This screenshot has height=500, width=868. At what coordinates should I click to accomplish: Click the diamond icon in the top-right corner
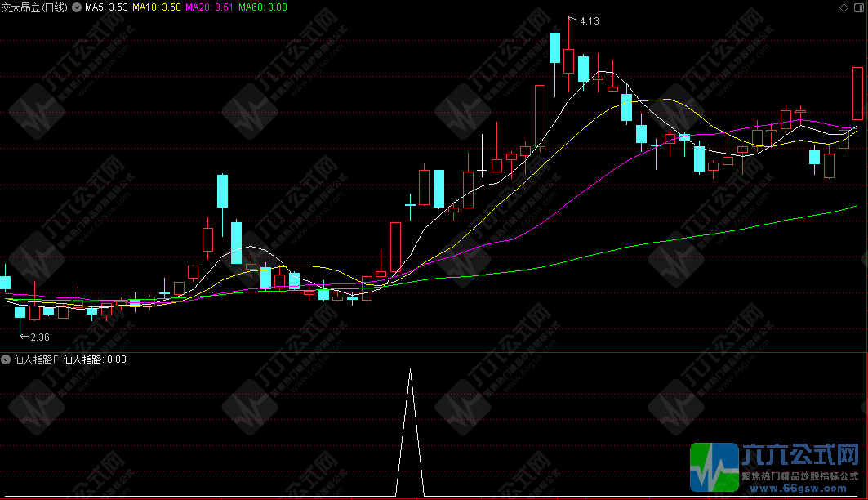(x=844, y=7)
